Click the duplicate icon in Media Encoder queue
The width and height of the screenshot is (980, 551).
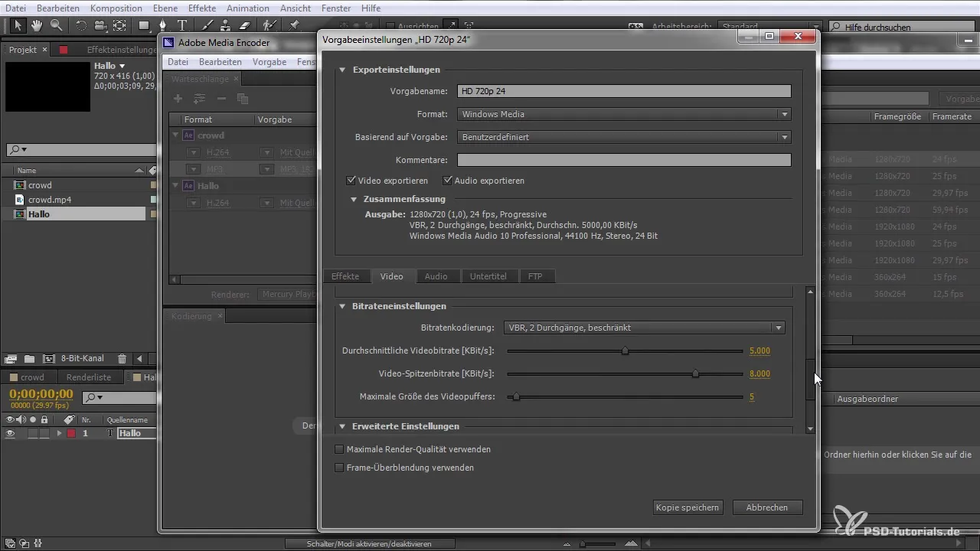tap(243, 99)
